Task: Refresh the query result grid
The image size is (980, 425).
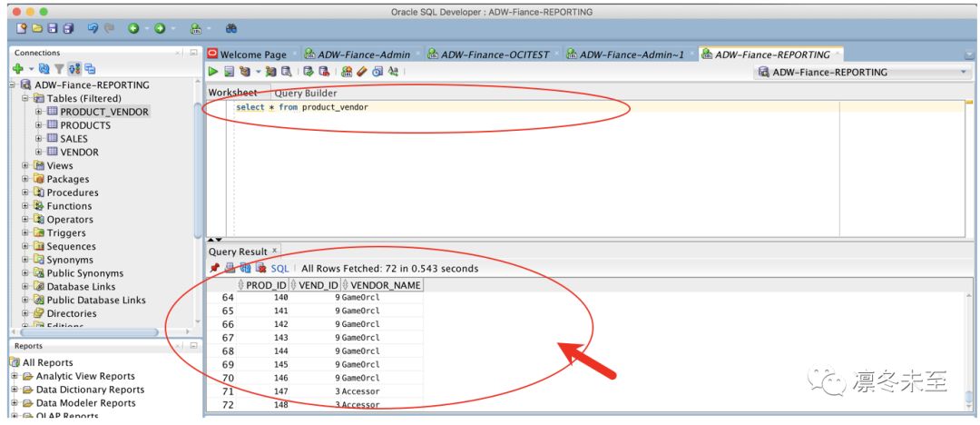Action: (246, 268)
